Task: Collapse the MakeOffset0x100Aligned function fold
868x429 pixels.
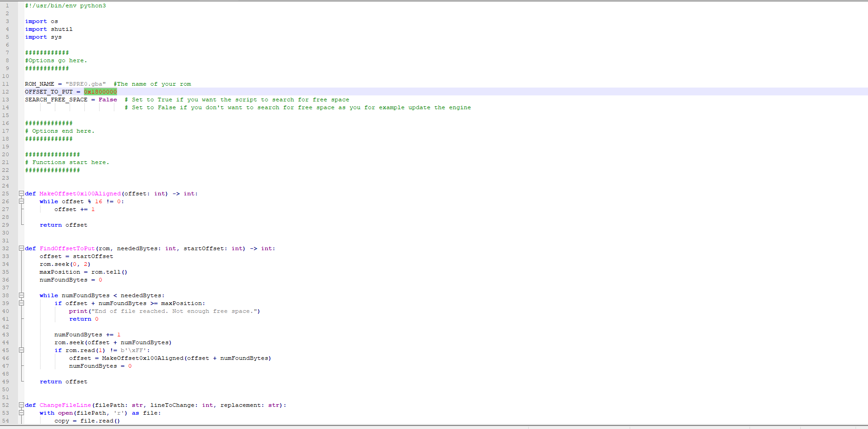Action: [21, 194]
